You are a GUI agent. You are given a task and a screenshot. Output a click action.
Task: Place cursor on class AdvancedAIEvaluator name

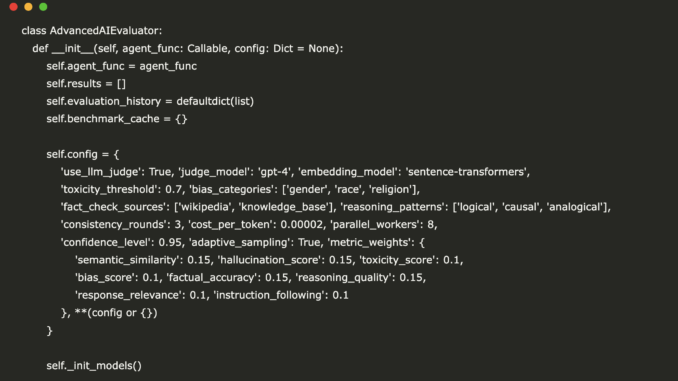point(106,31)
